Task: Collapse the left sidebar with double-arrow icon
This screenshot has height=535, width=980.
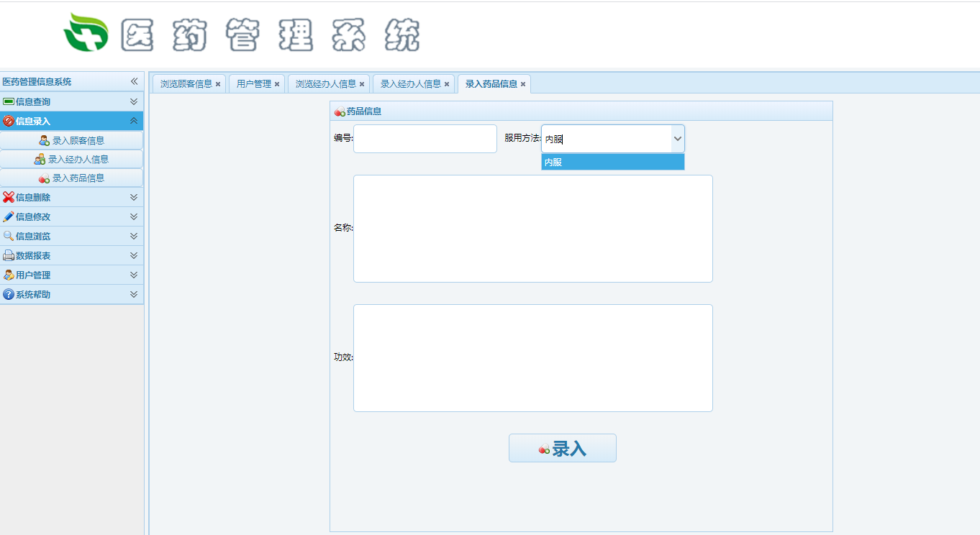Action: 134,82
